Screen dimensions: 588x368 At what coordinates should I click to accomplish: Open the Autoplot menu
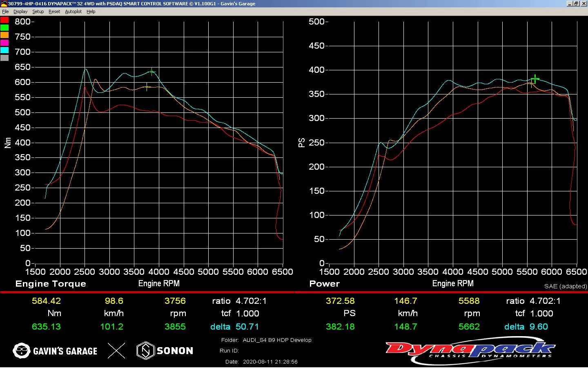click(x=73, y=11)
